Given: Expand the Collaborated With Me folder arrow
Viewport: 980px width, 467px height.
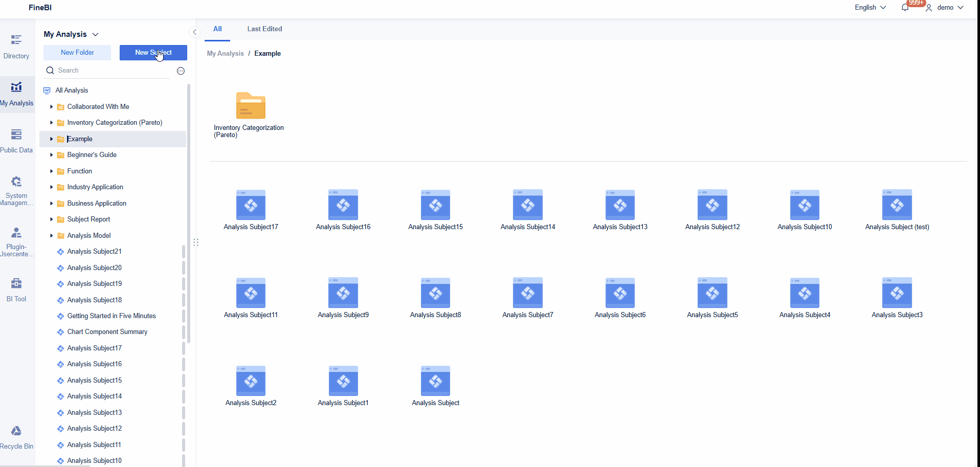Looking at the screenshot, I should coord(51,107).
